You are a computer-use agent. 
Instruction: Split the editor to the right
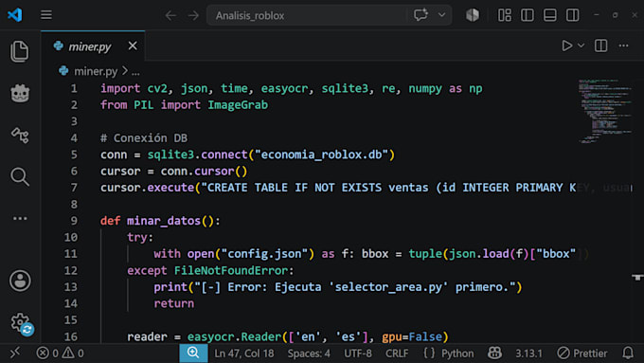click(600, 45)
